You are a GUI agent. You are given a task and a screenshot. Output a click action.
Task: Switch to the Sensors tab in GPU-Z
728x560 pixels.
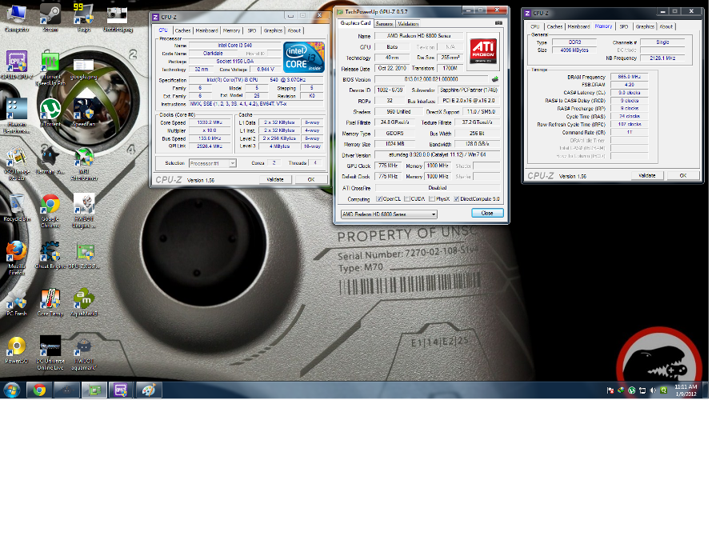[x=384, y=24]
